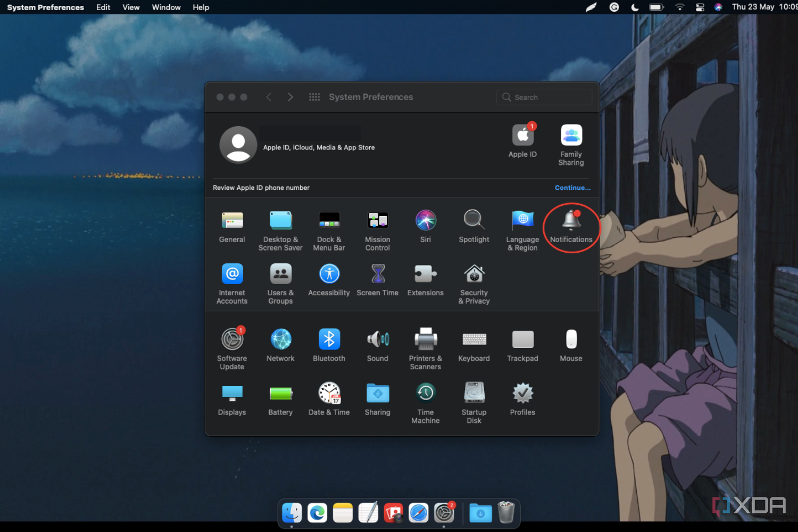Open Time Machine preferences
798x532 pixels.
pos(426,393)
